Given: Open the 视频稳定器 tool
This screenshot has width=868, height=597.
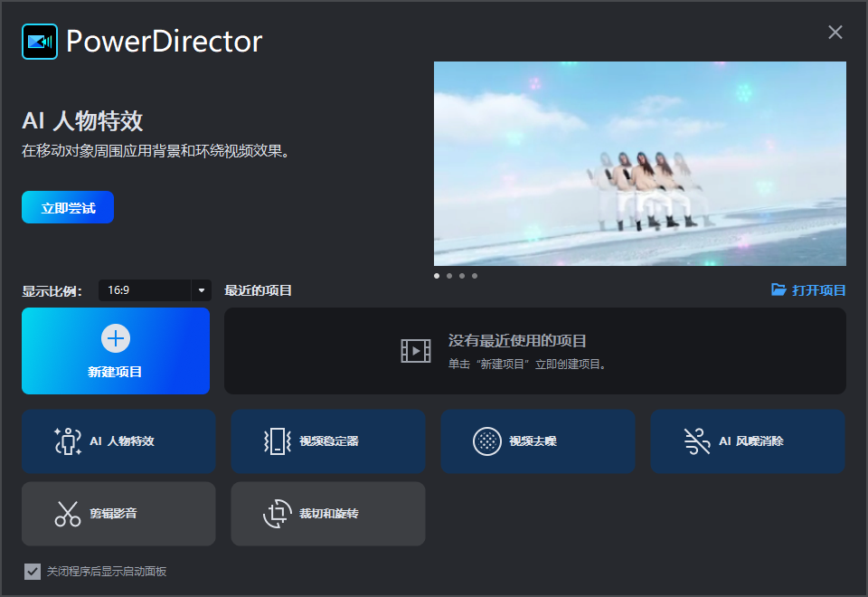Looking at the screenshot, I should click(x=328, y=441).
